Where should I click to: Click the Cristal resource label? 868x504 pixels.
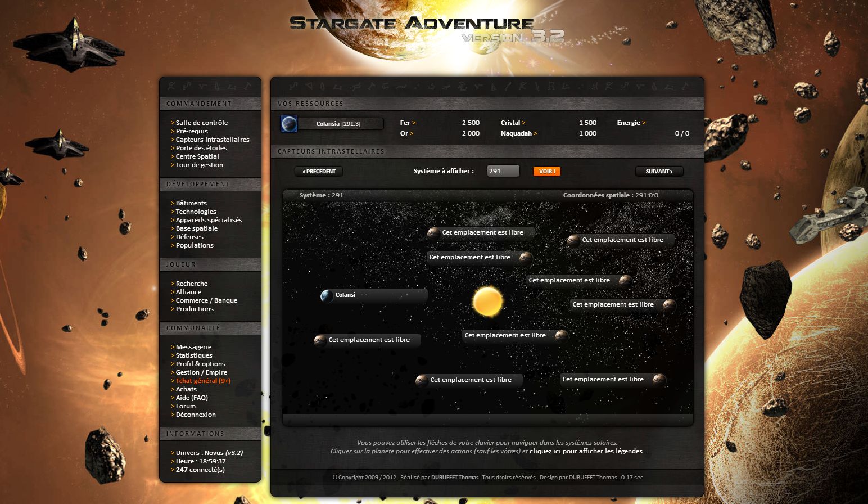pos(513,123)
